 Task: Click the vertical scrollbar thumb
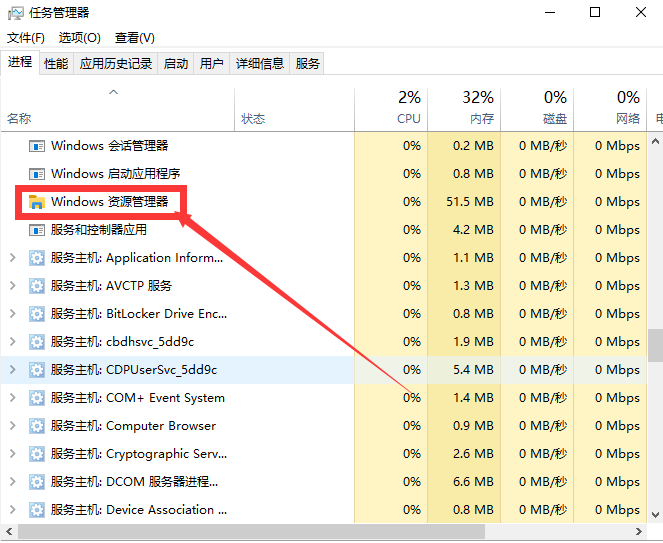[656, 345]
